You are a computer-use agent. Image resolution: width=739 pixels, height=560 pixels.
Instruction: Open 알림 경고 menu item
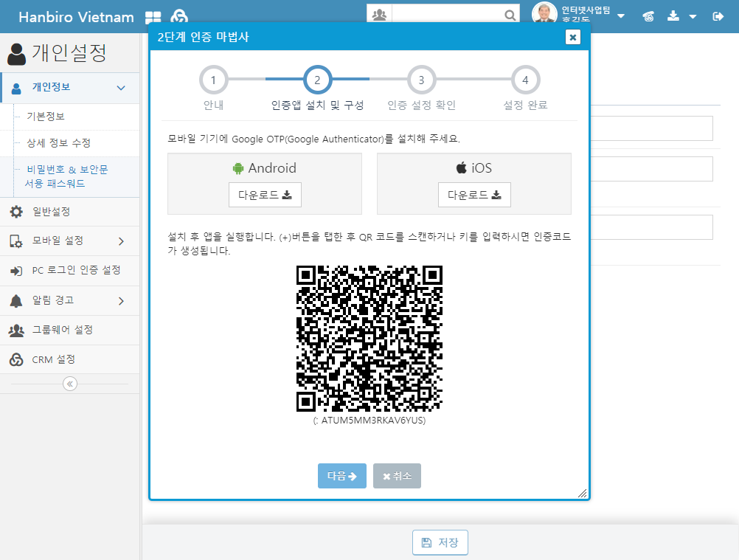[x=70, y=300]
